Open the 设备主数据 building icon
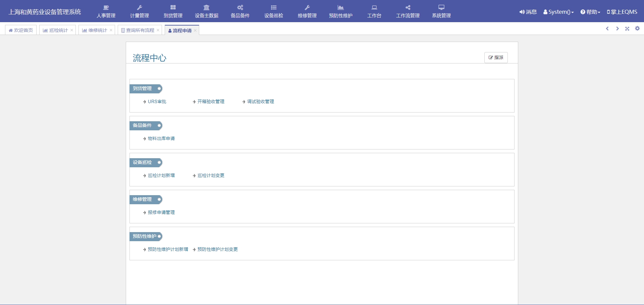The image size is (644, 305). coord(207,7)
